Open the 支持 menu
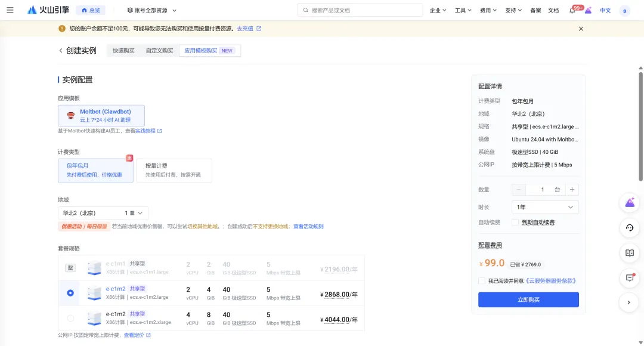 click(x=513, y=10)
